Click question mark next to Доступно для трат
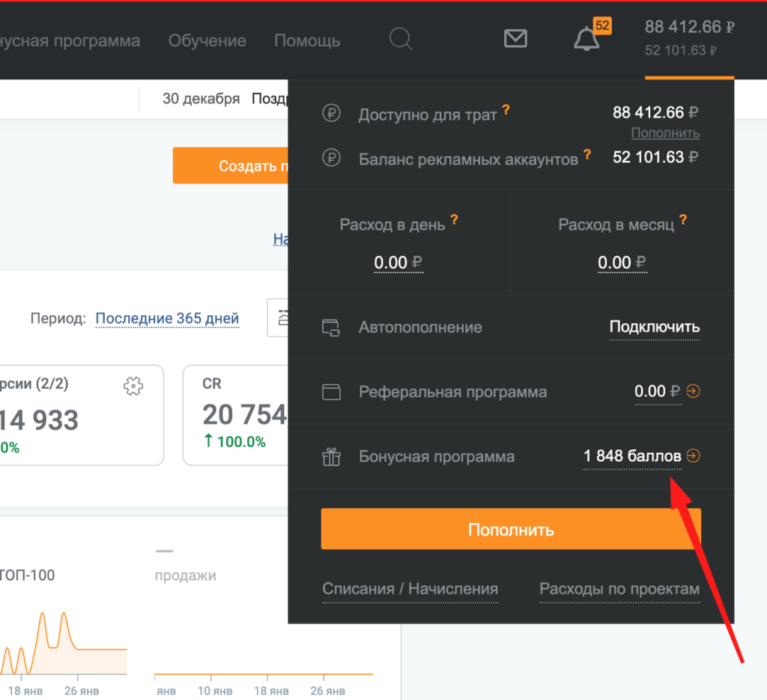Viewport: 767px width, 700px height. (x=506, y=110)
